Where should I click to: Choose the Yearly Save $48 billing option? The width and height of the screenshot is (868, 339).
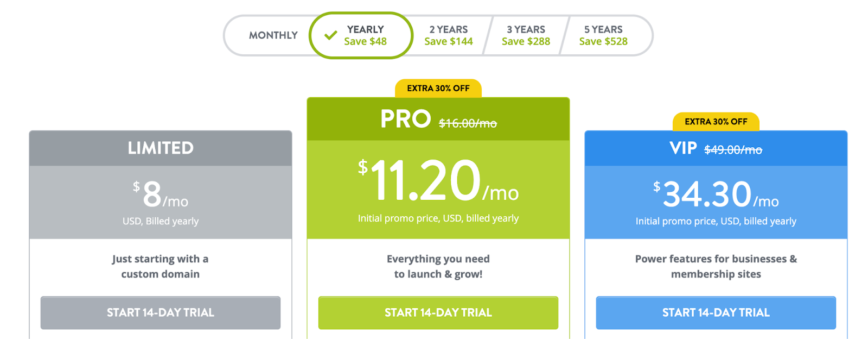pos(361,35)
